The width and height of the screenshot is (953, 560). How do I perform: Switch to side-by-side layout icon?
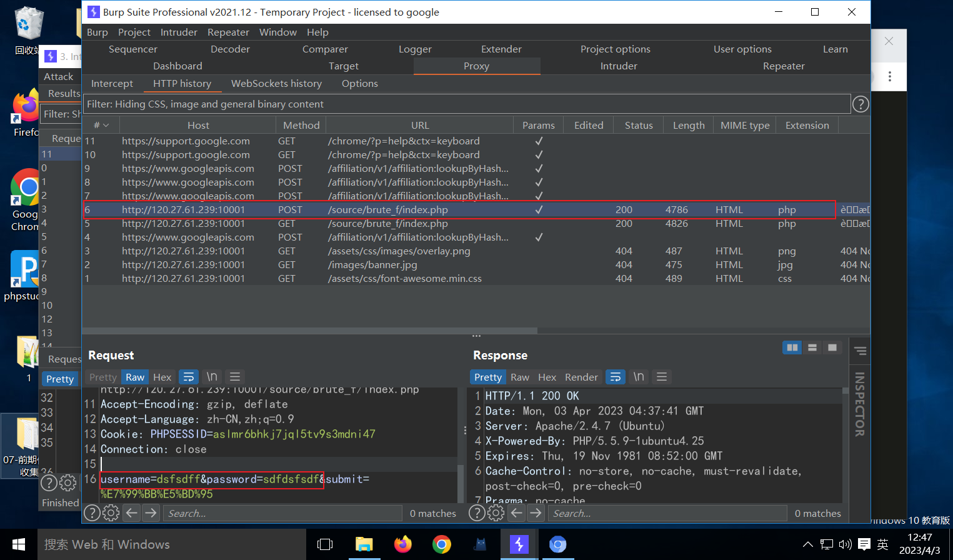click(792, 347)
